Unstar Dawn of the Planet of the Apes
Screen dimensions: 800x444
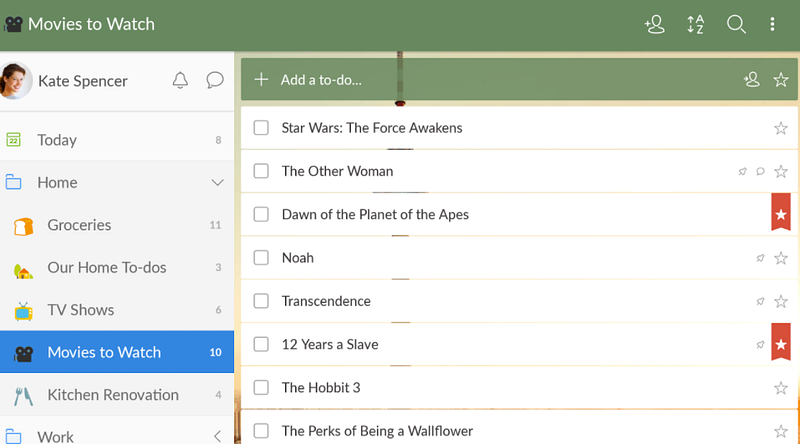781,212
